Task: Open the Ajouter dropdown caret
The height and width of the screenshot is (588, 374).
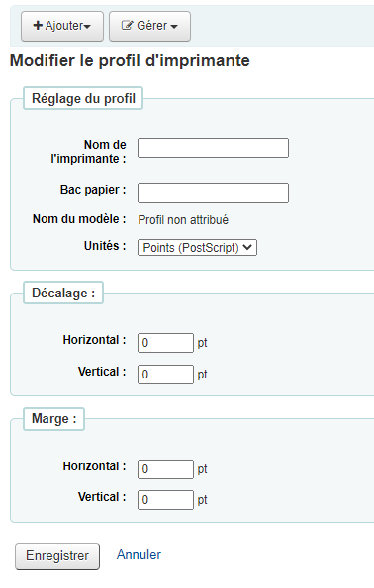Action: (87, 27)
